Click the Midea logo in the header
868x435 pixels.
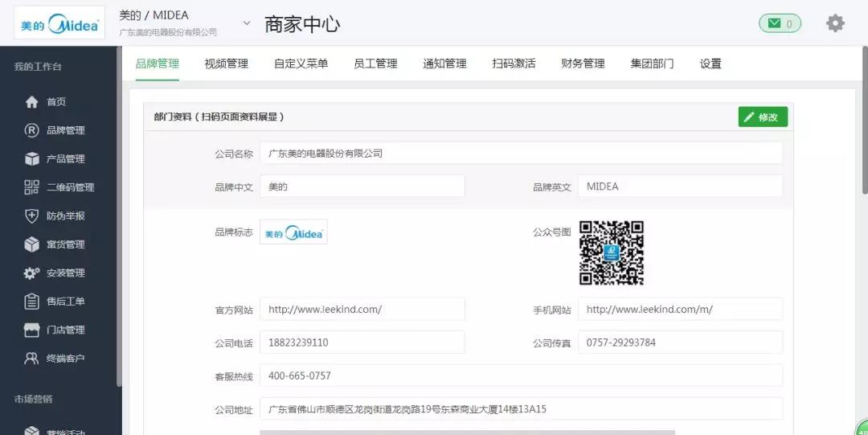click(59, 23)
